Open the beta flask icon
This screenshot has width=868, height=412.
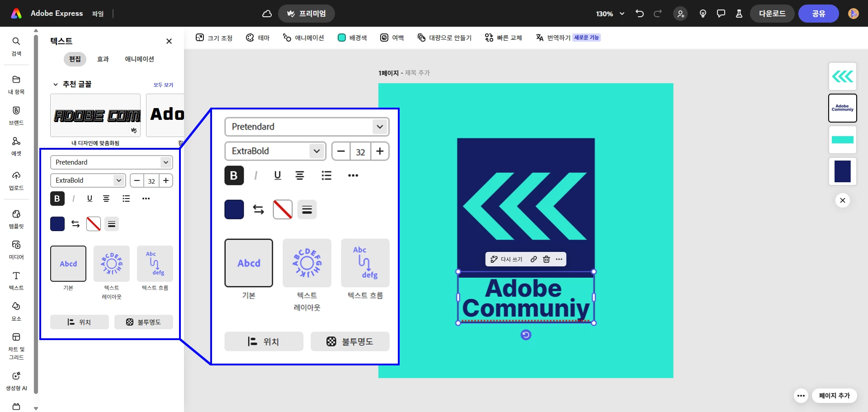[x=739, y=14]
